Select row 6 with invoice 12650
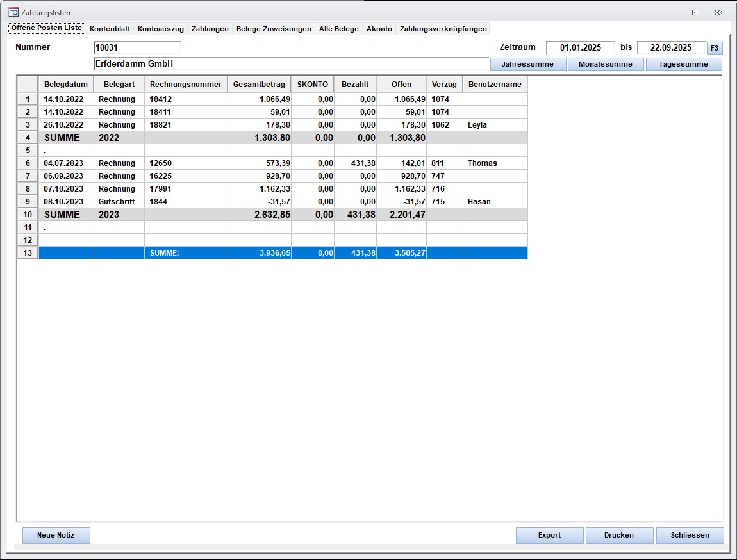The height and width of the screenshot is (560, 737). point(28,163)
